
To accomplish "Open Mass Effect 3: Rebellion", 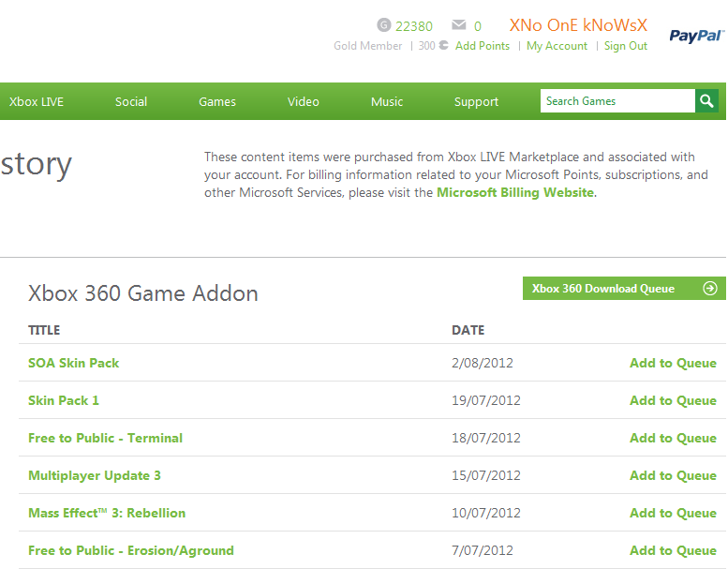I will 107,513.
